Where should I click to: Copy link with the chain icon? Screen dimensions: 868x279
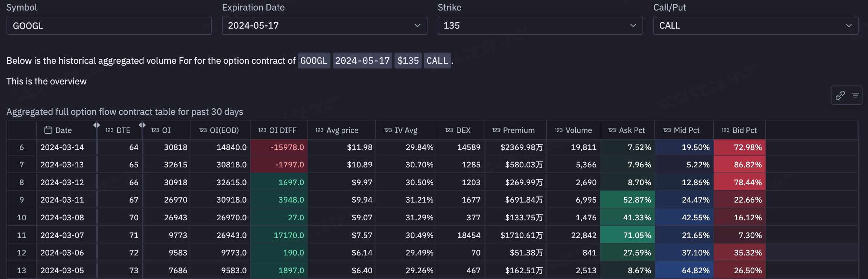pos(840,95)
